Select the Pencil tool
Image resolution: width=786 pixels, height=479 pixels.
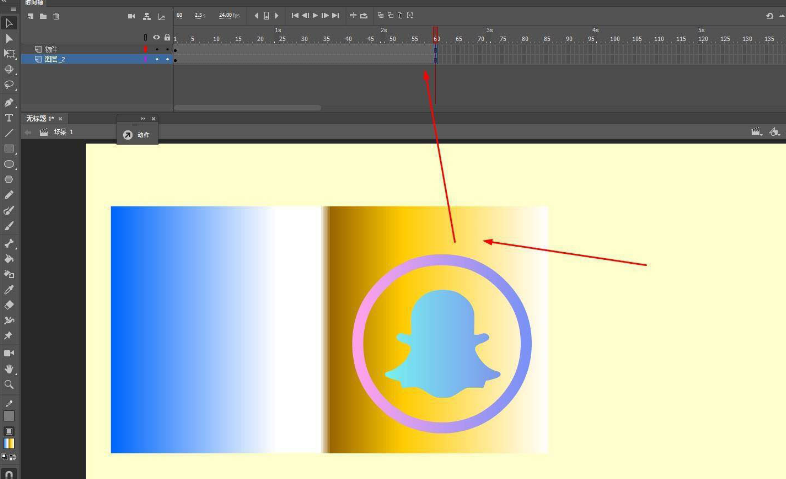coord(9,195)
